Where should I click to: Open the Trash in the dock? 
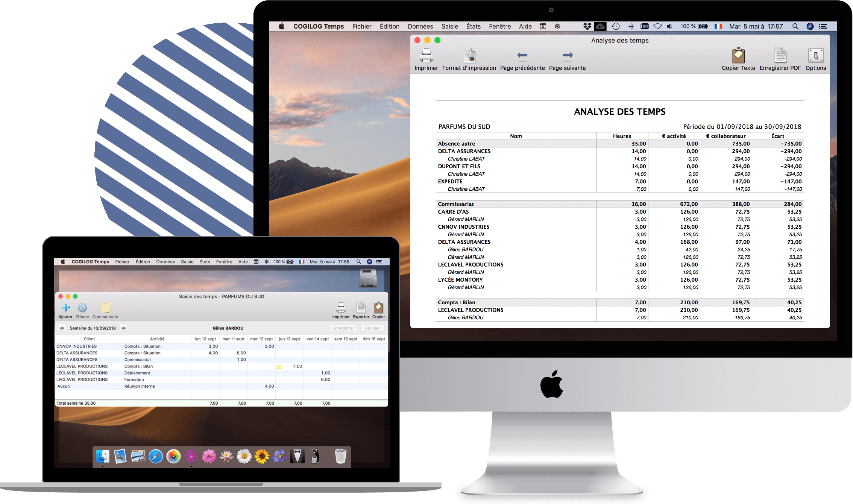coord(340,456)
